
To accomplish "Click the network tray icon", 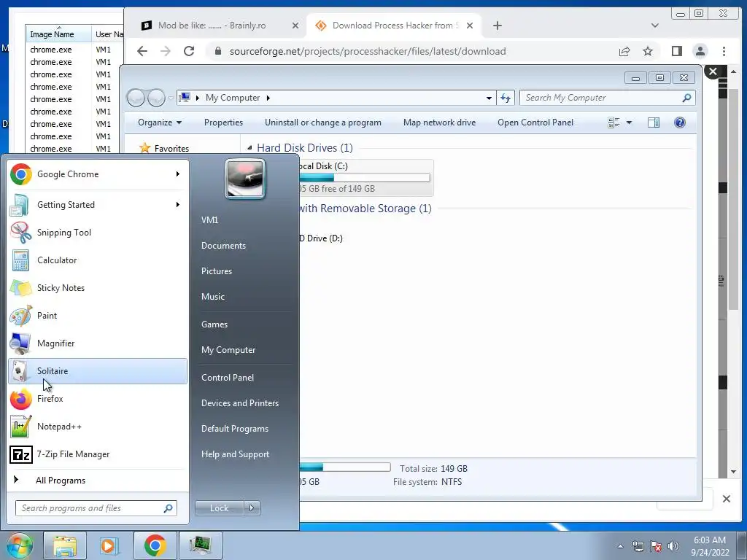I will pyautogui.click(x=638, y=546).
